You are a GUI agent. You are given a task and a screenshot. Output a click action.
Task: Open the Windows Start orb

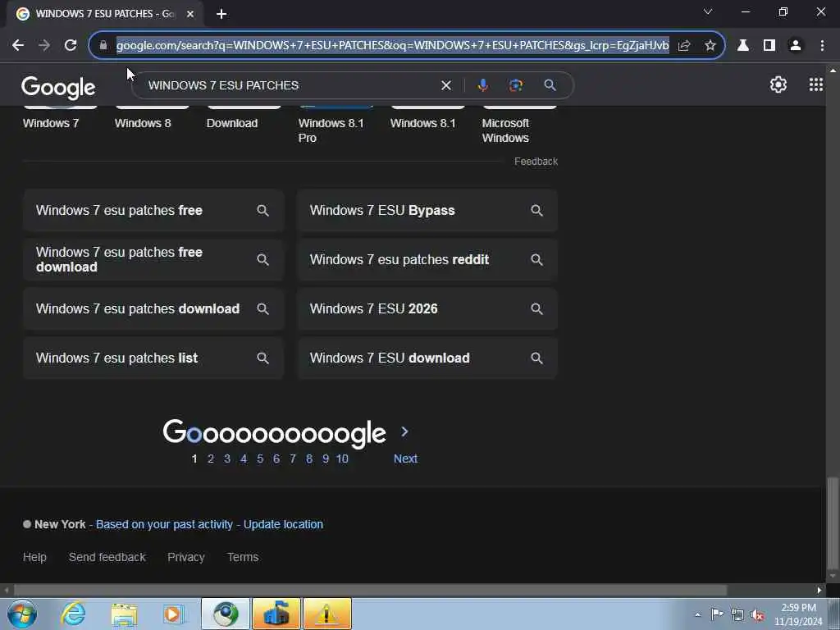coord(21,614)
